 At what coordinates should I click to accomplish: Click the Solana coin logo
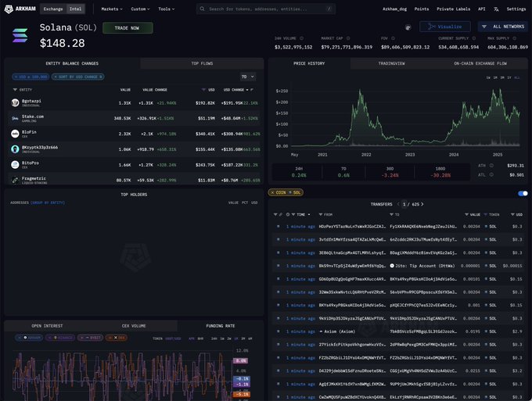(x=20, y=36)
